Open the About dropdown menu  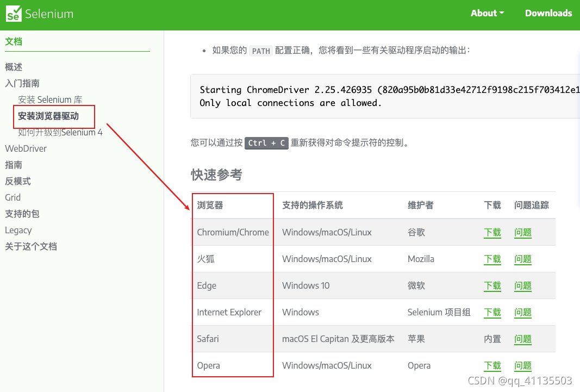pyautogui.click(x=487, y=13)
